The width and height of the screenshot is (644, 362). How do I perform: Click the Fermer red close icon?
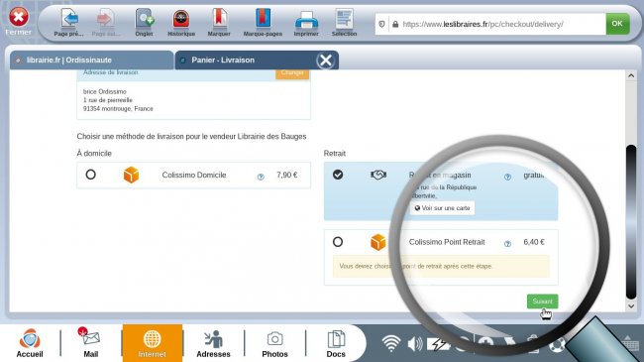[x=19, y=17]
